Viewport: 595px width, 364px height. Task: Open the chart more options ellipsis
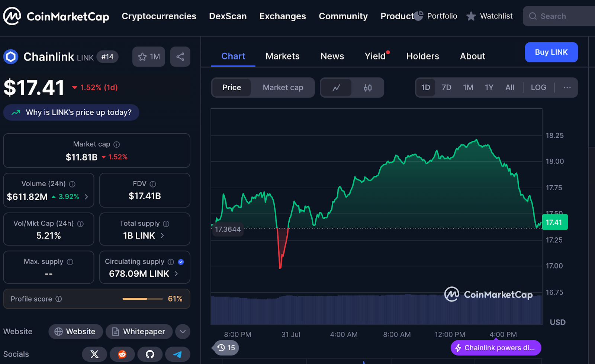pyautogui.click(x=567, y=88)
